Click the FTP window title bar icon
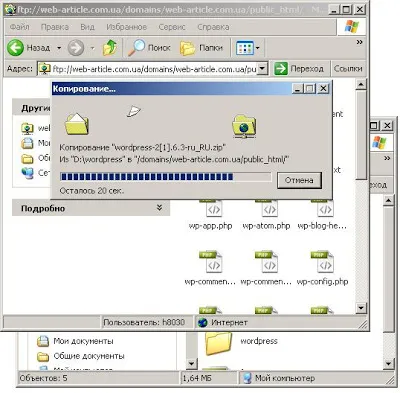Image resolution: width=400 pixels, height=393 pixels. [11, 9]
